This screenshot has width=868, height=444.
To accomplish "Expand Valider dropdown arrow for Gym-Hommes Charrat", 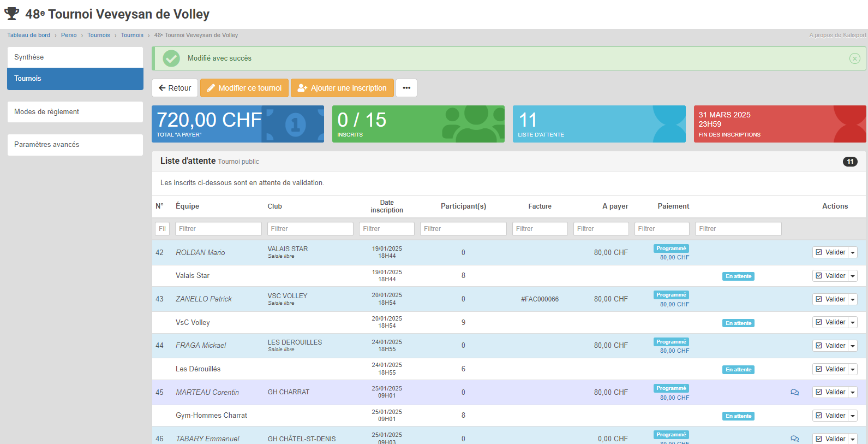I will [853, 416].
